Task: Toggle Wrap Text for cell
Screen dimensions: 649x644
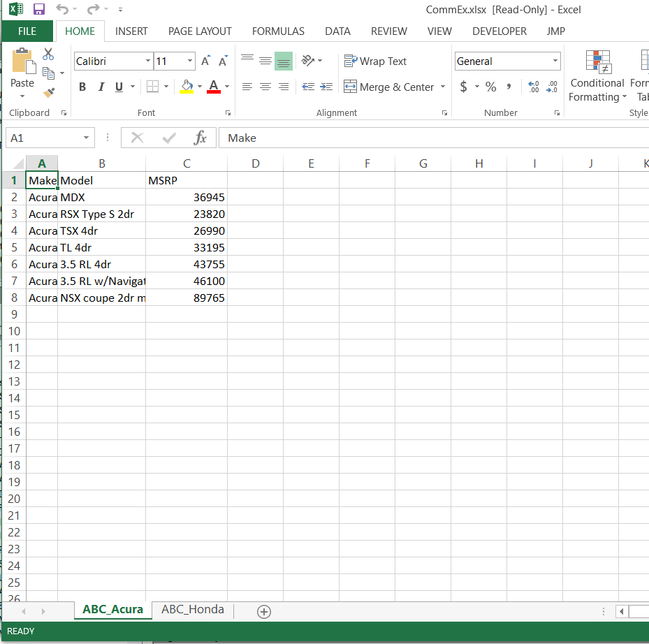Action: (x=375, y=61)
